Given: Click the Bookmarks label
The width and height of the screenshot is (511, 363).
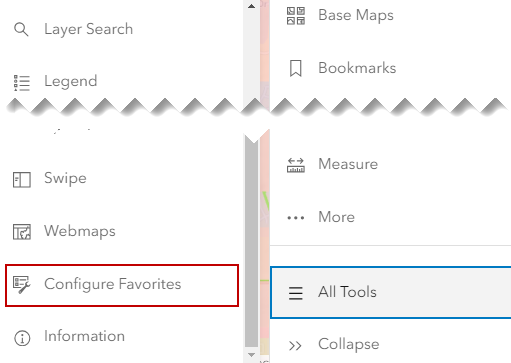Looking at the screenshot, I should click(x=357, y=68).
